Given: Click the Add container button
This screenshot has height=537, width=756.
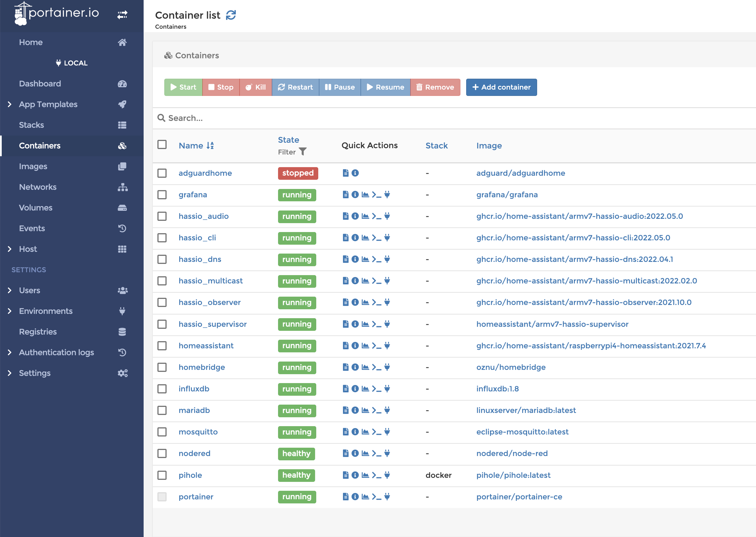Looking at the screenshot, I should pyautogui.click(x=501, y=87).
